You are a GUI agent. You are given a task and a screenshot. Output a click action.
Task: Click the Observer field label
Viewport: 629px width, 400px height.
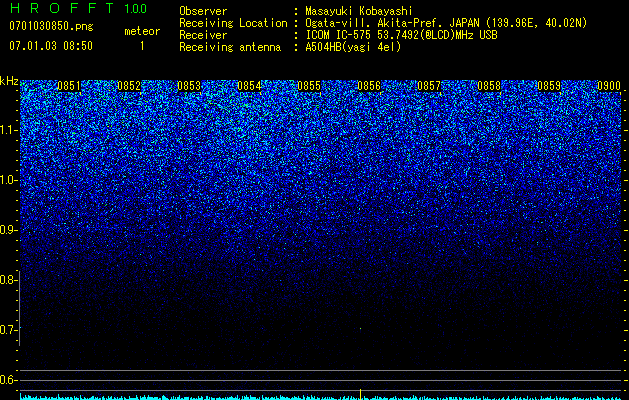[x=203, y=11]
